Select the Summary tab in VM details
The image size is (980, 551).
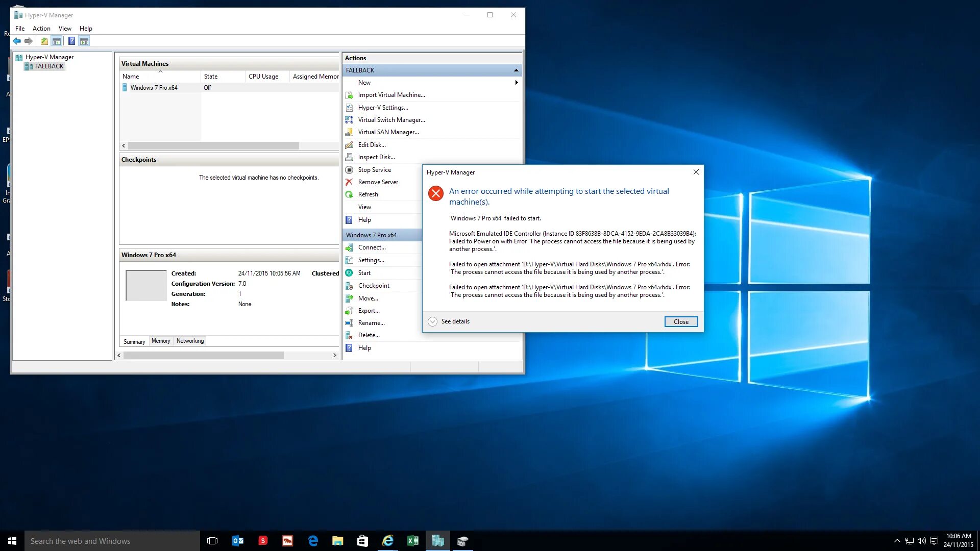pos(134,341)
